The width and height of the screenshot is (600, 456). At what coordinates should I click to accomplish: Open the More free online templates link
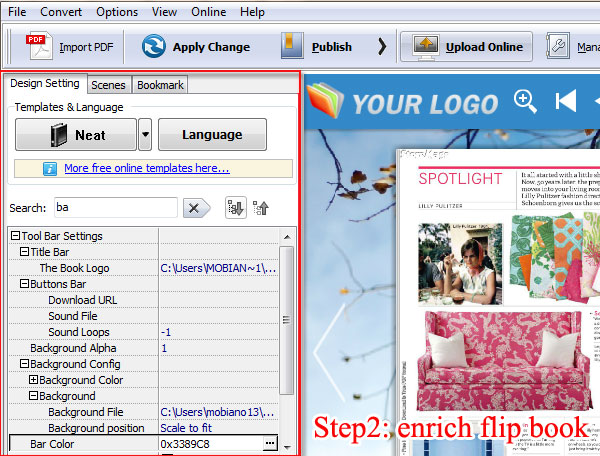tap(146, 168)
